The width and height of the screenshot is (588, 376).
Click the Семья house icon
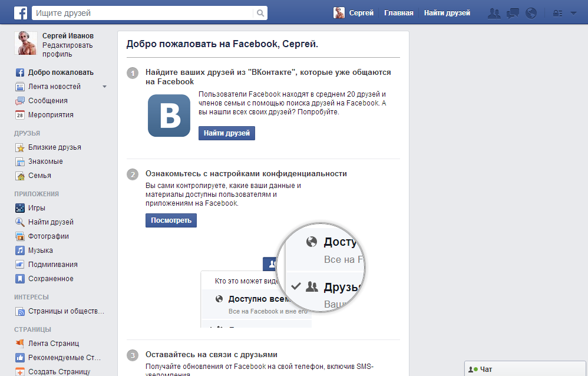pyautogui.click(x=20, y=176)
